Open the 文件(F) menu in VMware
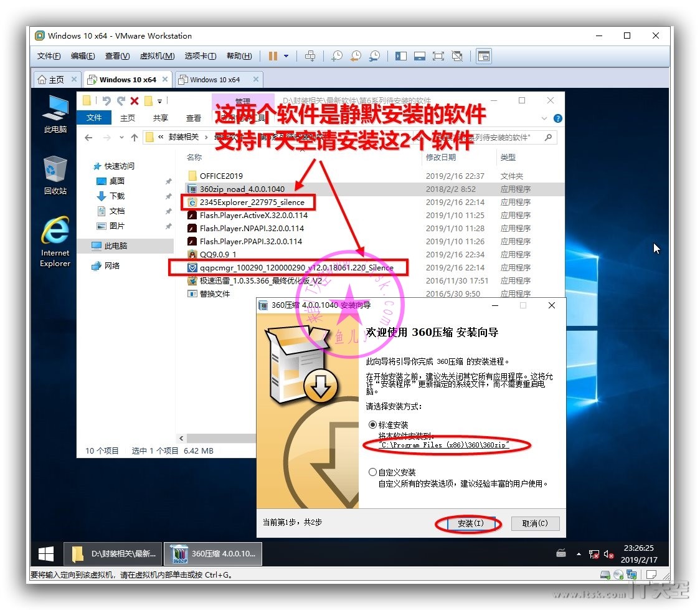This screenshot has height=610, width=700. (x=49, y=56)
